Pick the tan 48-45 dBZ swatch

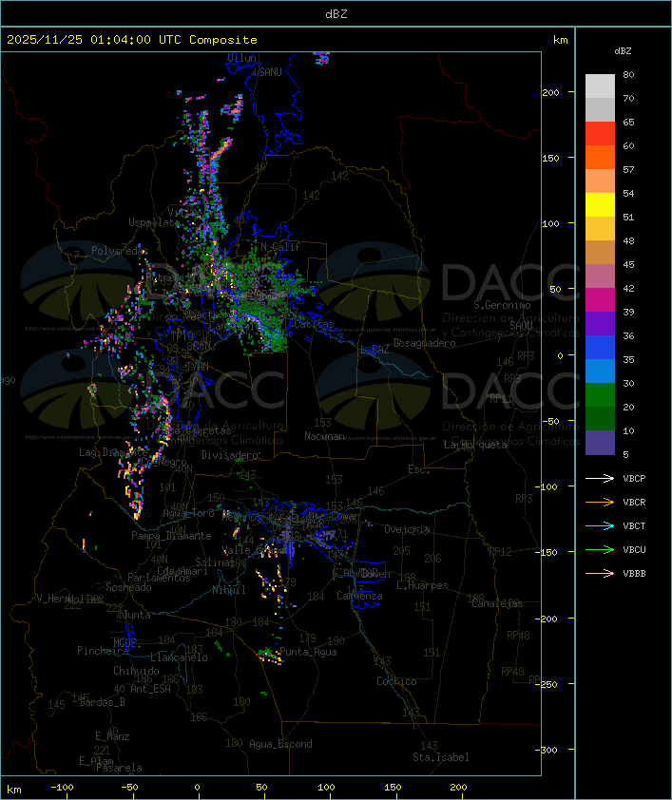coord(600,252)
